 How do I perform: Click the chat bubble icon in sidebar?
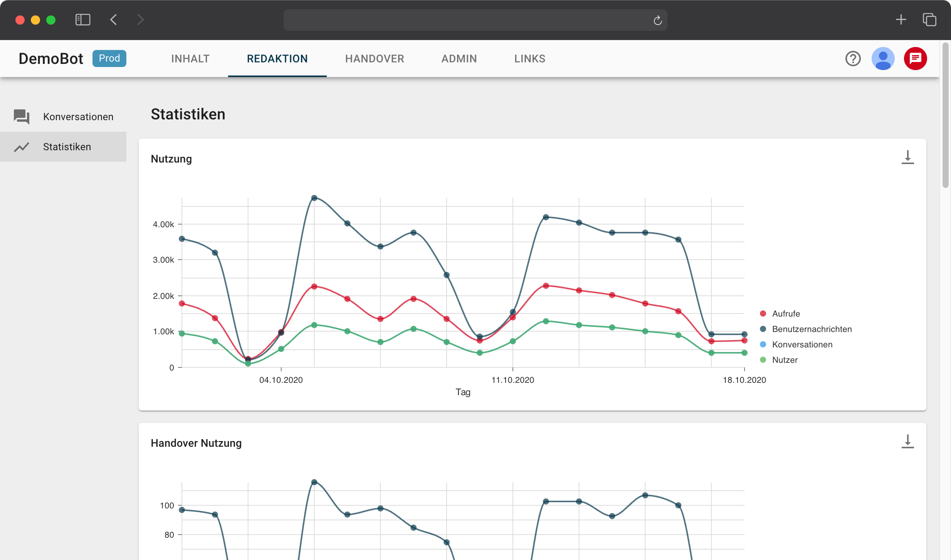22,116
